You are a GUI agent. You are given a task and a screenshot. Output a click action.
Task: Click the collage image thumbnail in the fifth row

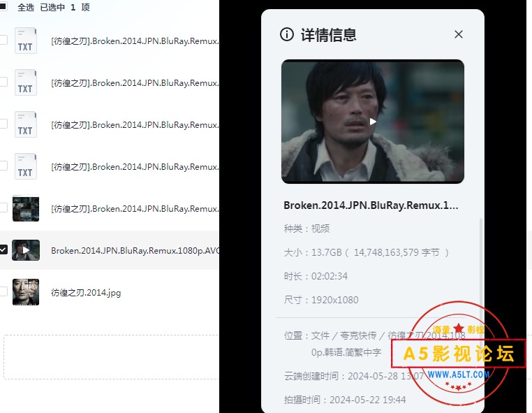[x=26, y=208]
